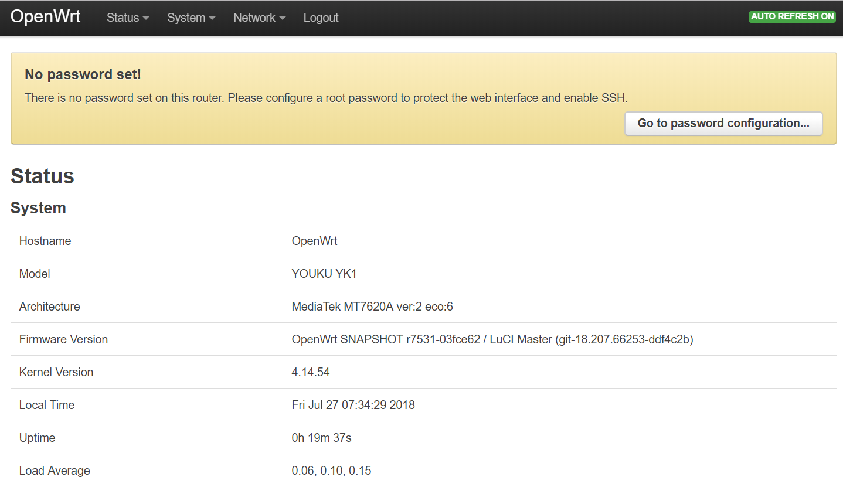843x504 pixels.
Task: Click the Model row label
Action: click(35, 274)
